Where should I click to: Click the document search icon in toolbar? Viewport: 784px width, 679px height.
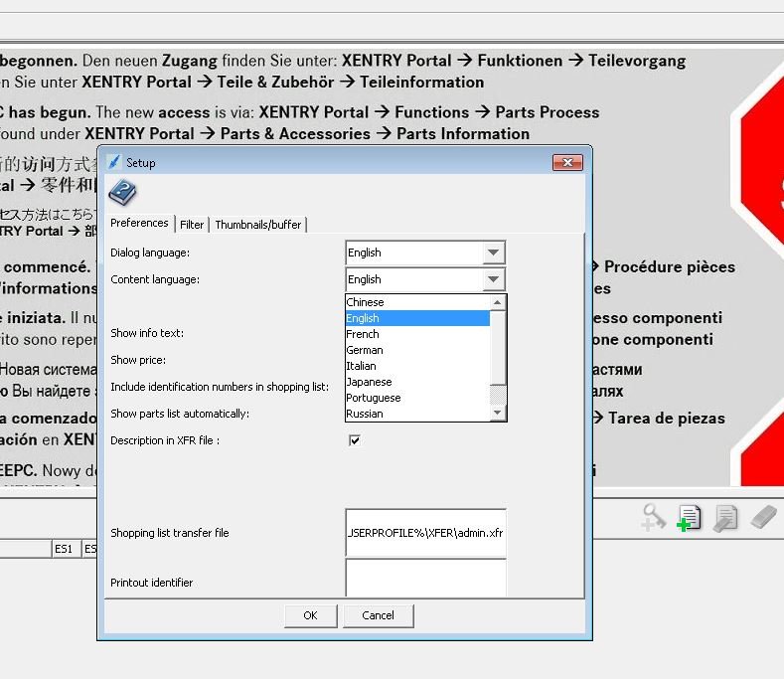[x=725, y=518]
